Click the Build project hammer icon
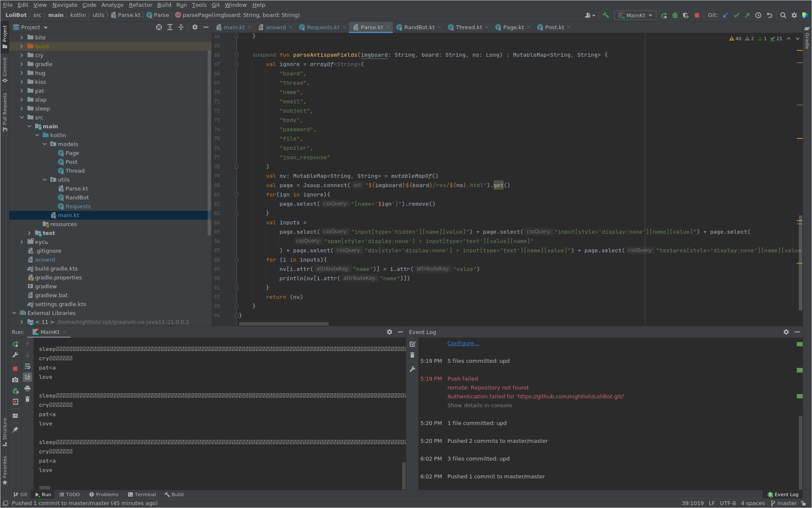This screenshot has height=508, width=812. tap(606, 15)
